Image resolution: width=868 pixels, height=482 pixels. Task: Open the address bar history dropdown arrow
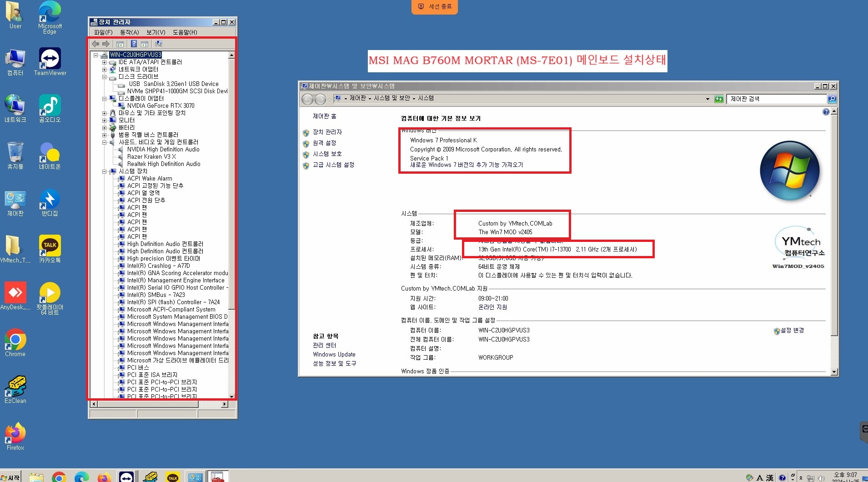[x=707, y=99]
